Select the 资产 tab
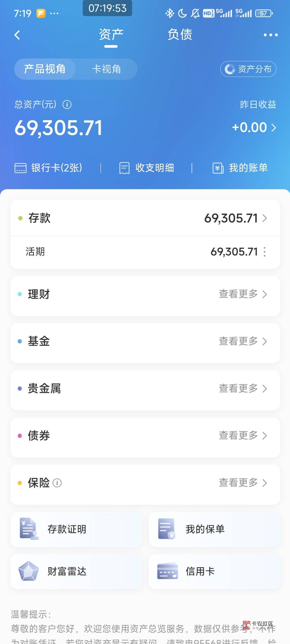This screenshot has height=644, width=290. 111,35
